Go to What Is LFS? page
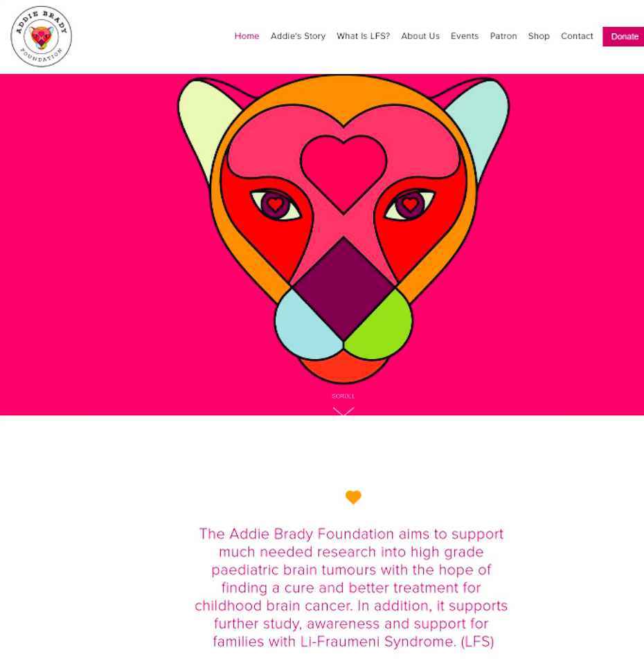644x661 pixels. click(x=363, y=36)
